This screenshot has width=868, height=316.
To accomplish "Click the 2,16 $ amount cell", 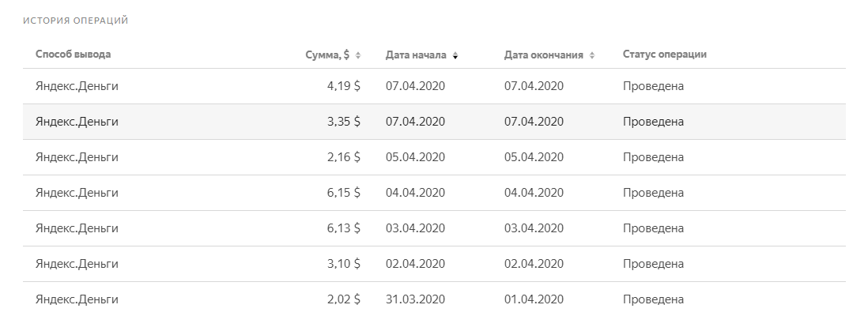I will coord(343,157).
